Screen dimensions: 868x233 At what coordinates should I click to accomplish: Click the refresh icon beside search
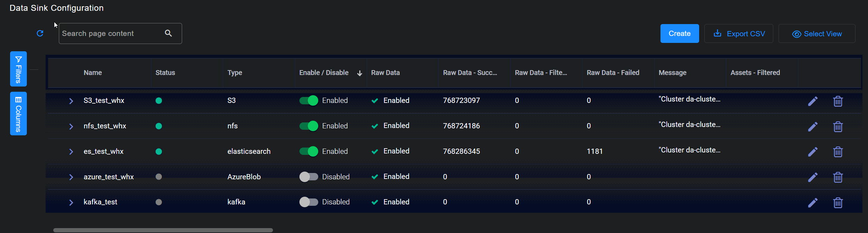(40, 33)
